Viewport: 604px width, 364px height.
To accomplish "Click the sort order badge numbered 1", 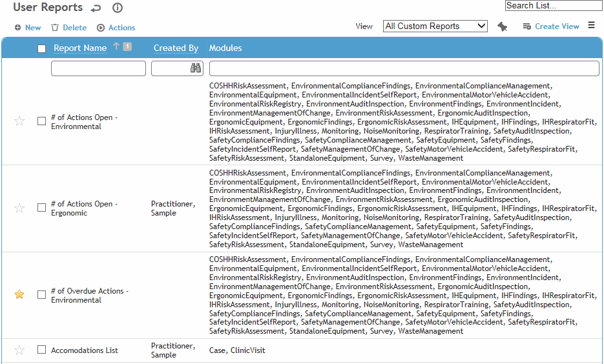I will click(x=127, y=46).
